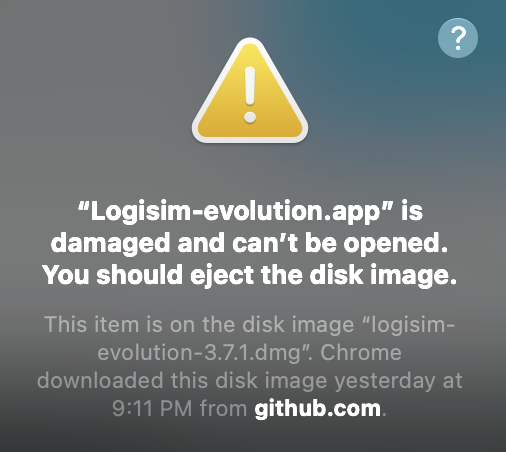Click the word "eject" in the heading

pos(222,275)
